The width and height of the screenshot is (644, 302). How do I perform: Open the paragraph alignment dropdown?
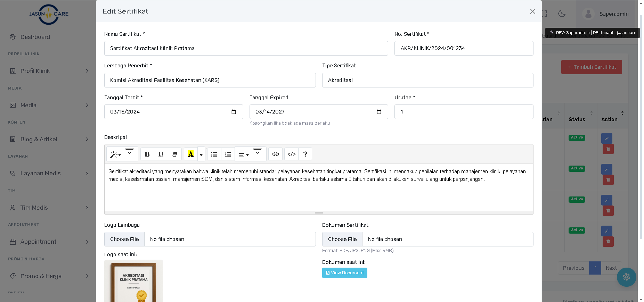point(244,155)
